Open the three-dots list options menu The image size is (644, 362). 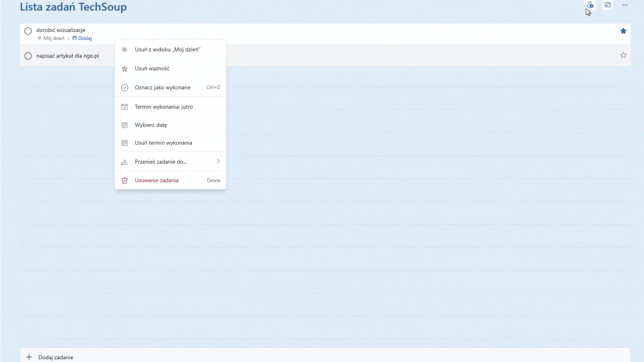coord(625,5)
